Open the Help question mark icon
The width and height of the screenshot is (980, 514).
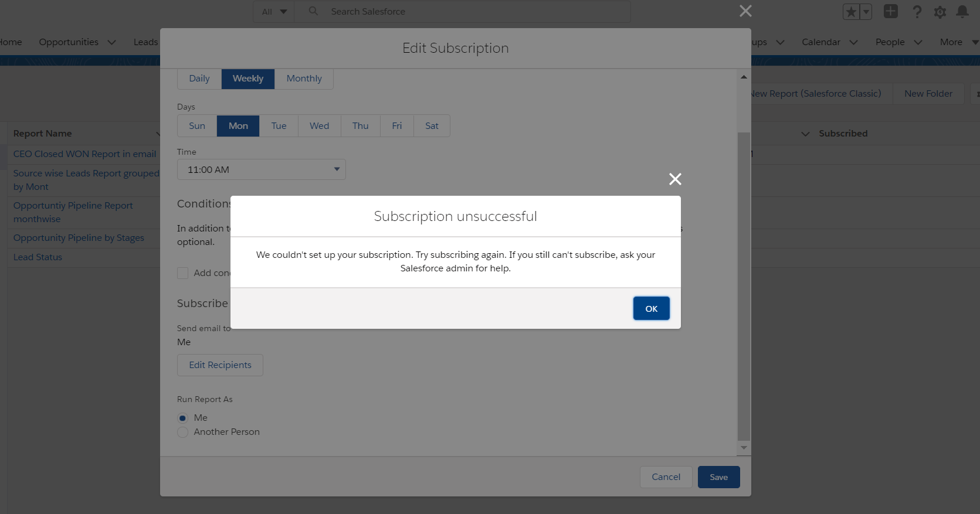tap(917, 12)
